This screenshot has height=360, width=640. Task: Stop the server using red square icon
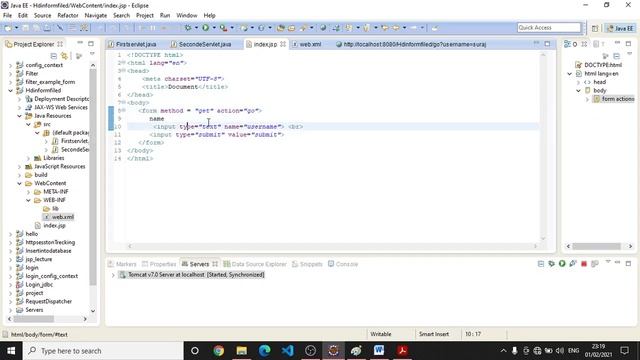584,264
